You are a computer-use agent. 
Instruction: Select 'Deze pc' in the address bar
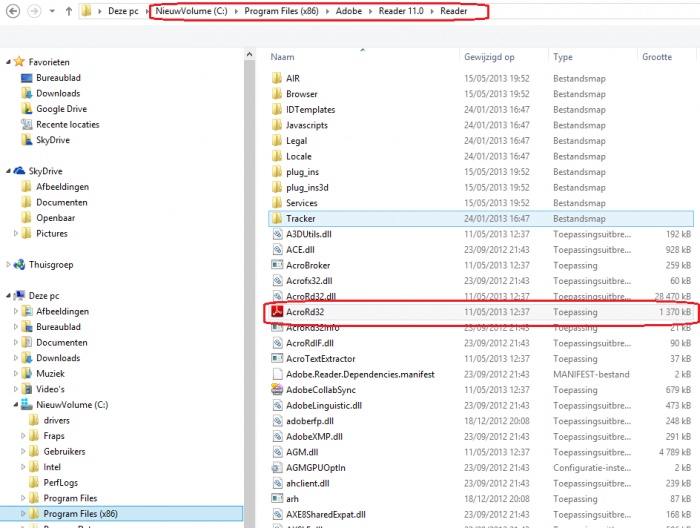pyautogui.click(x=123, y=11)
